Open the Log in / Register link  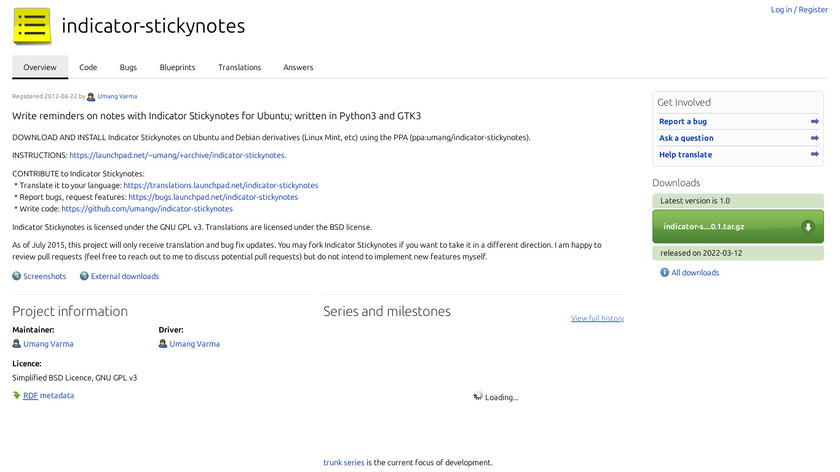tap(799, 10)
